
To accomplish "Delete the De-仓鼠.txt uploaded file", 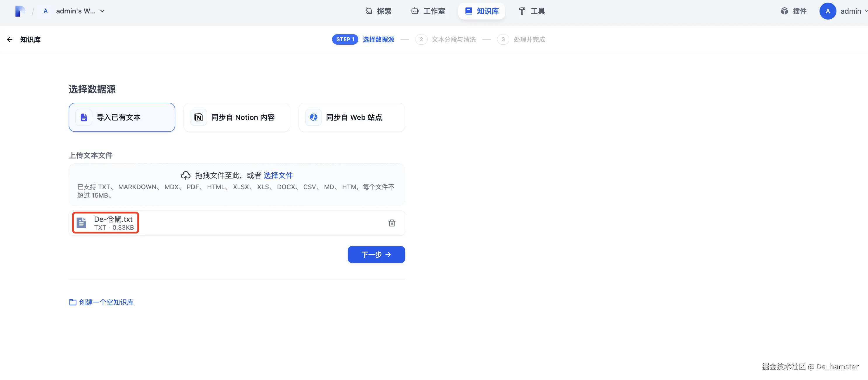I will click(x=392, y=223).
